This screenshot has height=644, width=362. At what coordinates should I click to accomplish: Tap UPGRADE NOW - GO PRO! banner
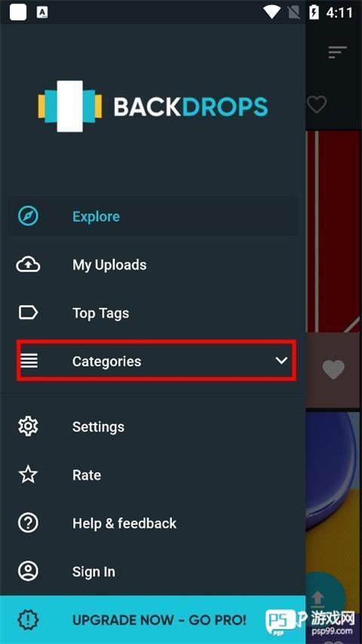click(x=153, y=619)
